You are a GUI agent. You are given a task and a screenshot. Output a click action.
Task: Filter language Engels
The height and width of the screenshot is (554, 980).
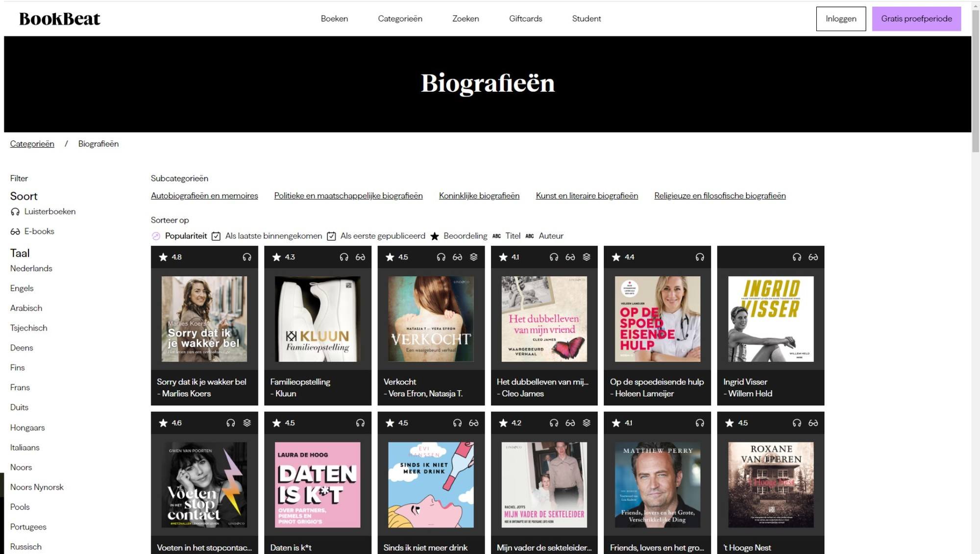[x=22, y=288]
